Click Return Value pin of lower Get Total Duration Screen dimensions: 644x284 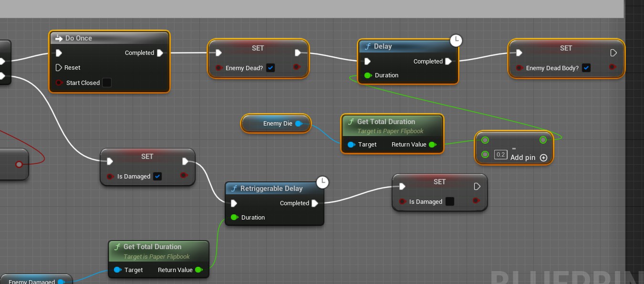(199, 270)
